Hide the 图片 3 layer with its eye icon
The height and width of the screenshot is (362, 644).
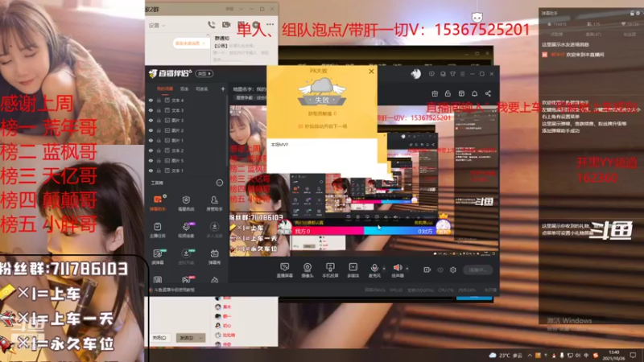151,120
